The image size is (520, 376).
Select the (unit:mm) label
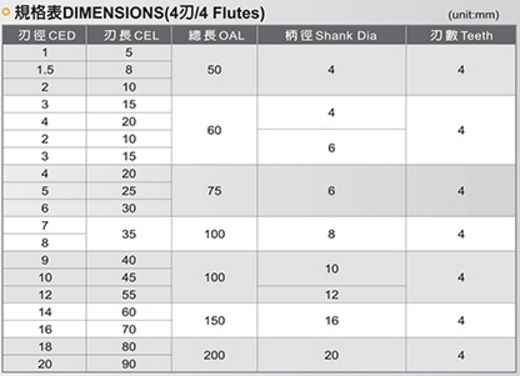[x=474, y=15]
